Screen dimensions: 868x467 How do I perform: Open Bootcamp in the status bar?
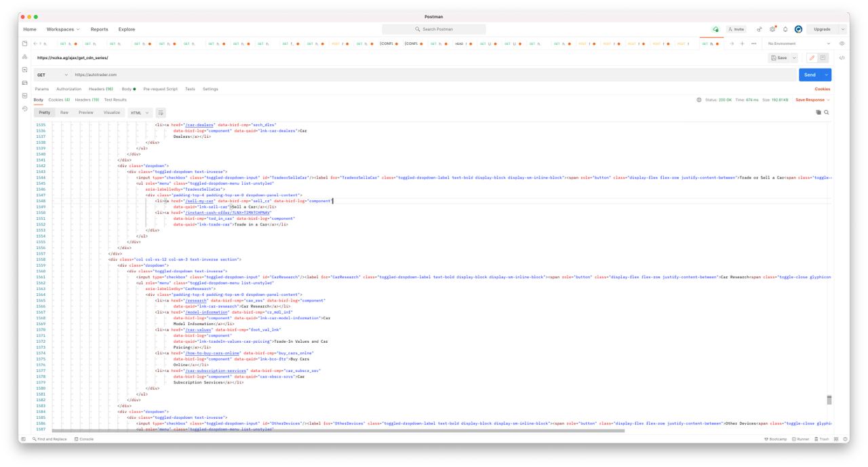tap(775, 439)
